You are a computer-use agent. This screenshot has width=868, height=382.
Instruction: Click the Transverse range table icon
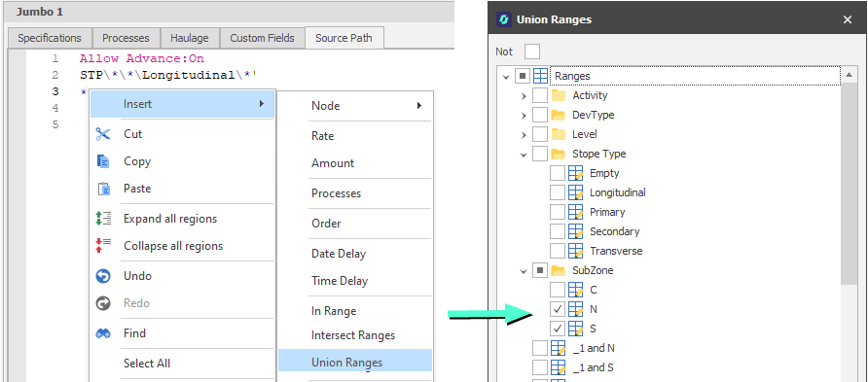tap(576, 251)
